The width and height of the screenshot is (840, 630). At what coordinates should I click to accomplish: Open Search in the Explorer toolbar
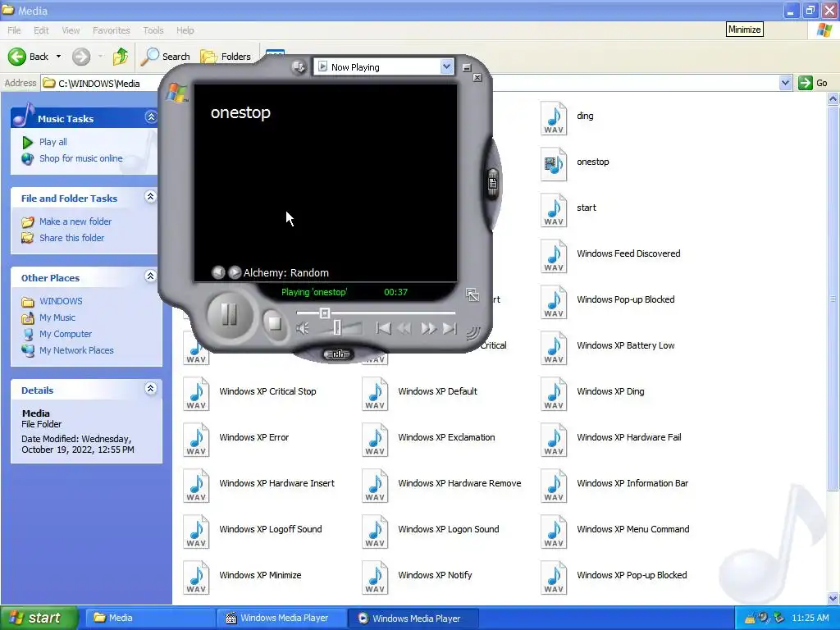tap(166, 57)
